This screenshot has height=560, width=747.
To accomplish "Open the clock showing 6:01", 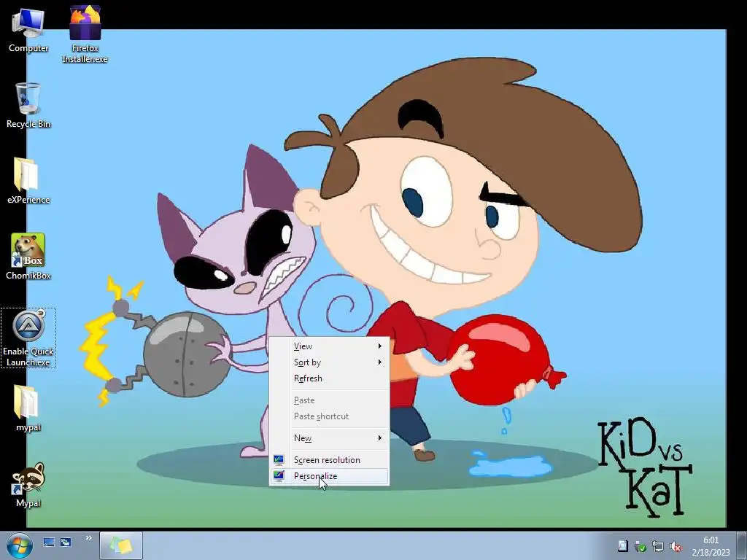I will 711,546.
